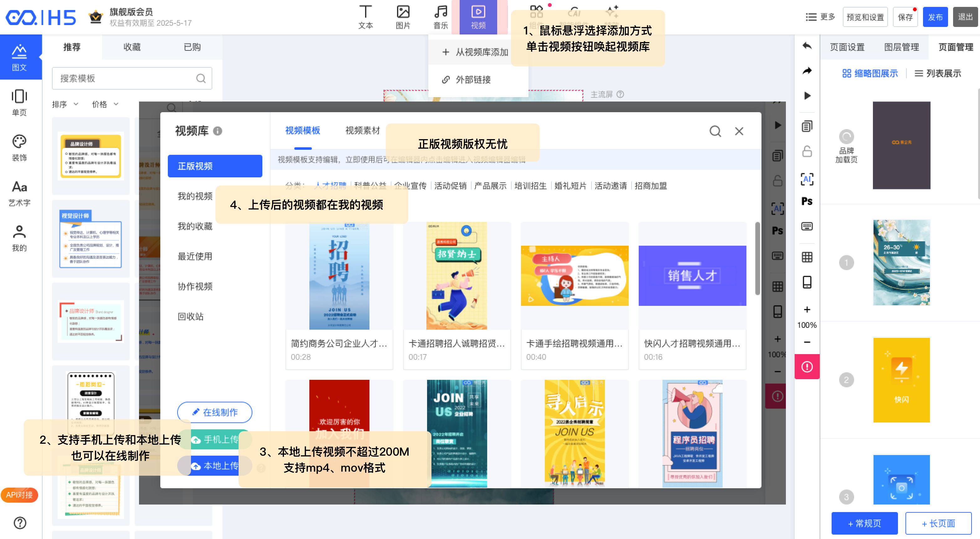Click the AI recognition icon
The image size is (980, 539).
pos(807,179)
